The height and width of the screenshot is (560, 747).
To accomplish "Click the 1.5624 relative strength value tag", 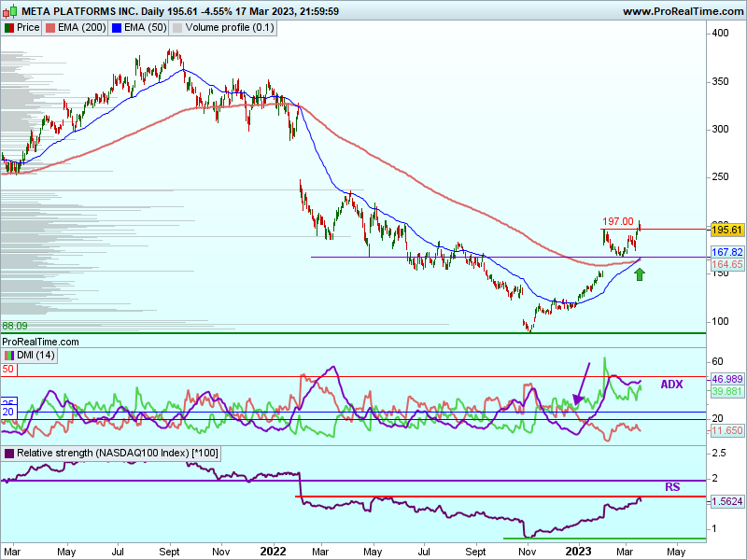I will (727, 501).
